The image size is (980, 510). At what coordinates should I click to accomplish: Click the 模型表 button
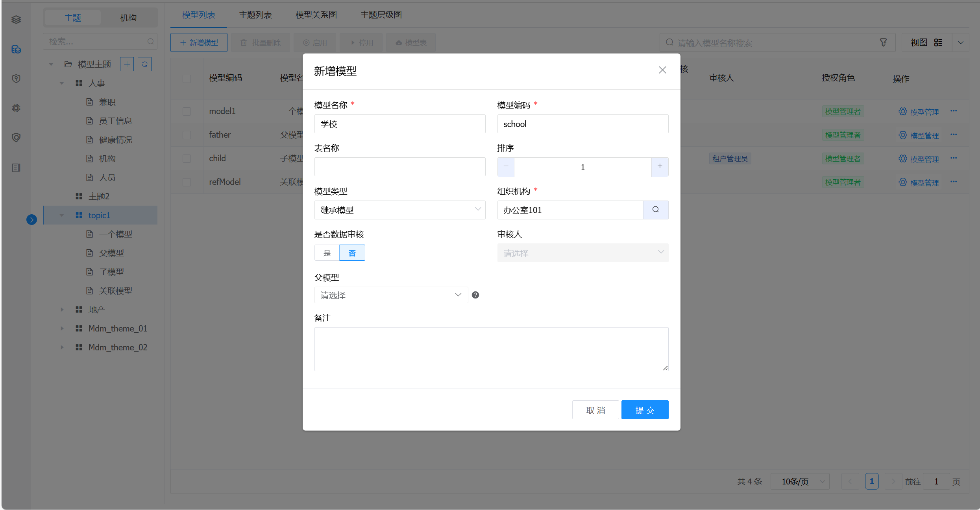[x=411, y=42]
